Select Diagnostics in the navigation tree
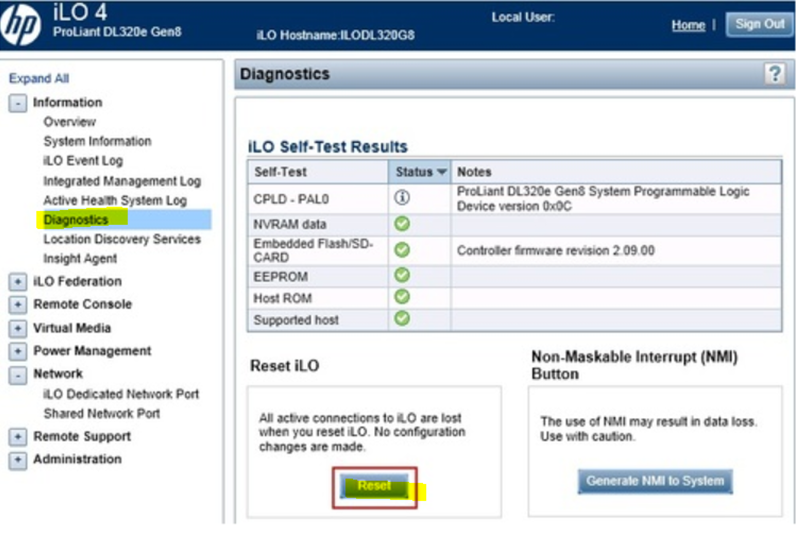796x534 pixels. [x=76, y=220]
